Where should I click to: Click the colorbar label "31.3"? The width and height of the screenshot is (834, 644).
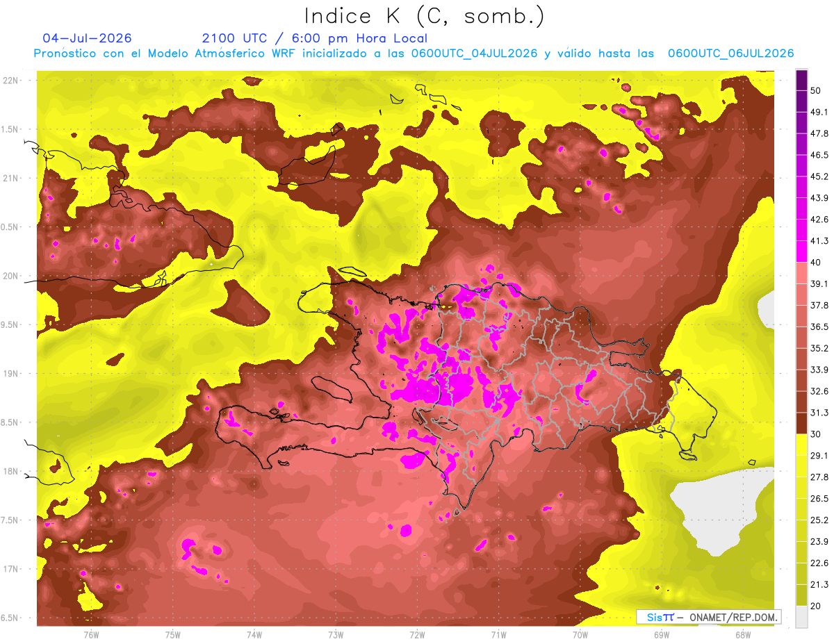(819, 413)
